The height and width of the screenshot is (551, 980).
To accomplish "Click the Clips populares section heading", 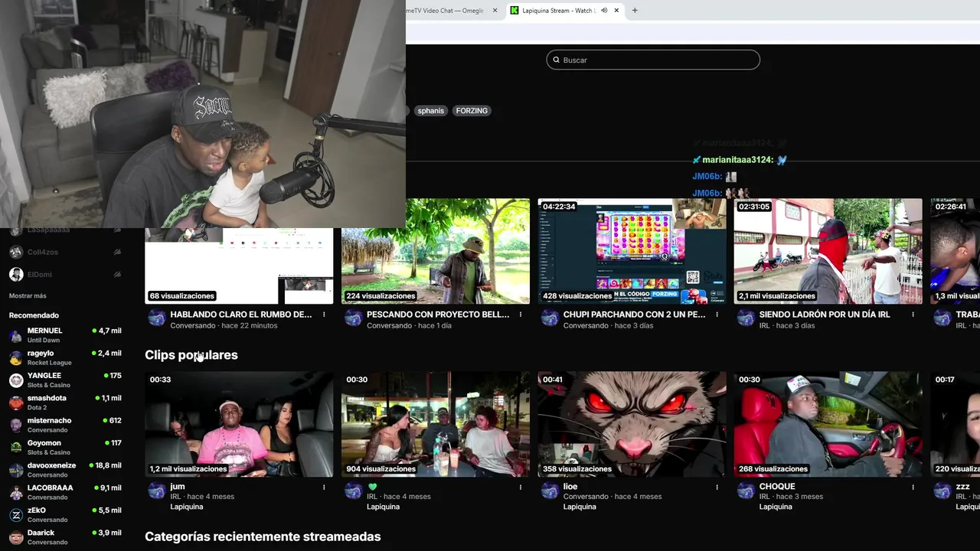I will coord(191,355).
